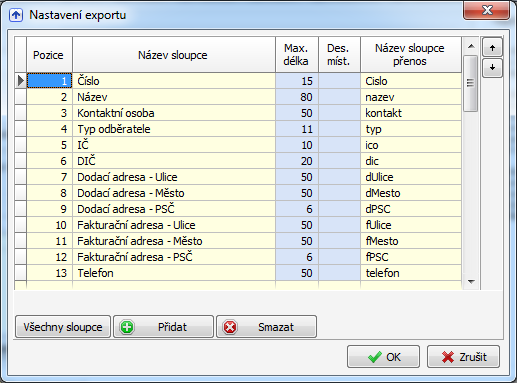This screenshot has width=517, height=383.
Task: Select the Název row name cell
Action: point(174,97)
